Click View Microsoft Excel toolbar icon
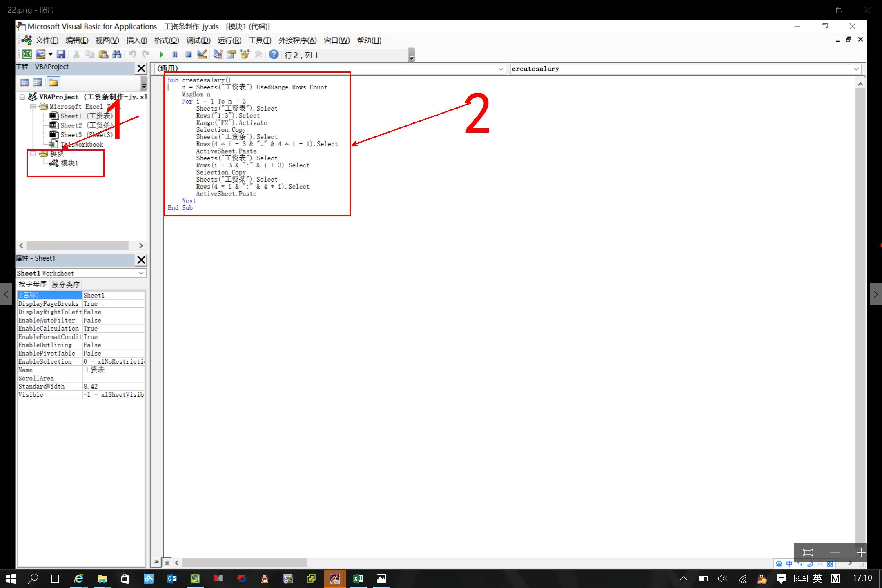This screenshot has width=882, height=588. 27,55
